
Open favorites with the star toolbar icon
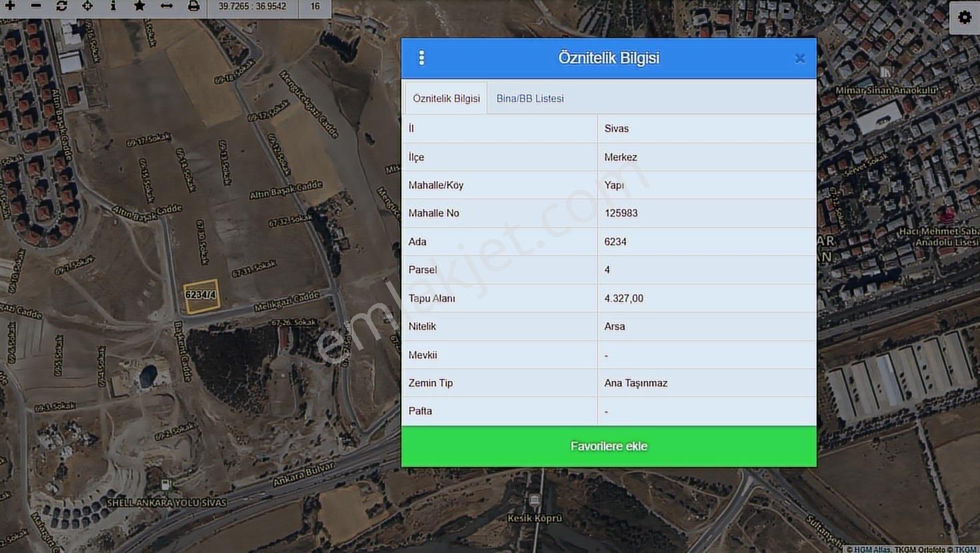pyautogui.click(x=139, y=6)
